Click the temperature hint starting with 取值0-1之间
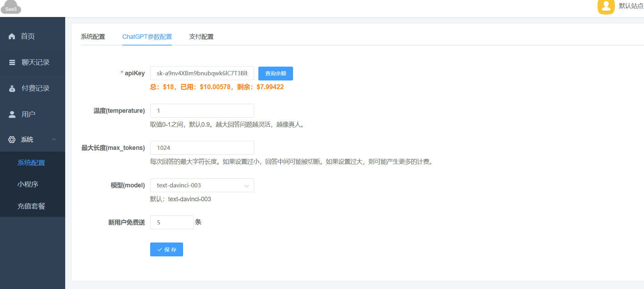 pos(228,125)
